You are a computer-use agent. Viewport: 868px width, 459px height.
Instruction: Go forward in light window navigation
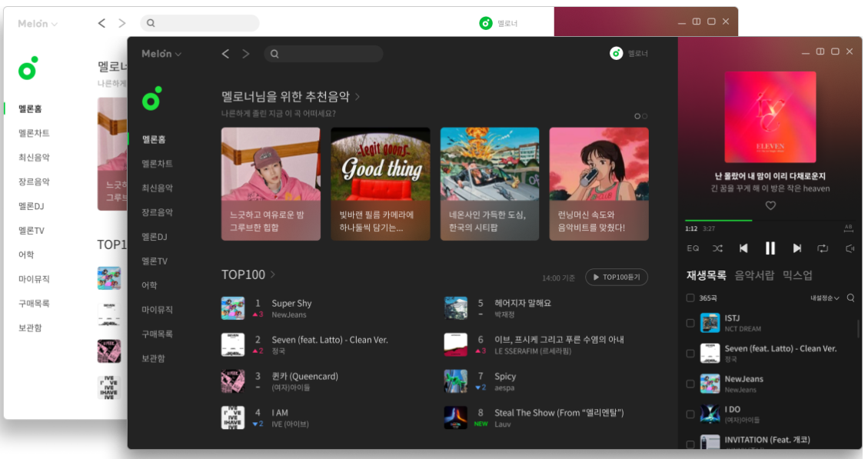pyautogui.click(x=121, y=23)
